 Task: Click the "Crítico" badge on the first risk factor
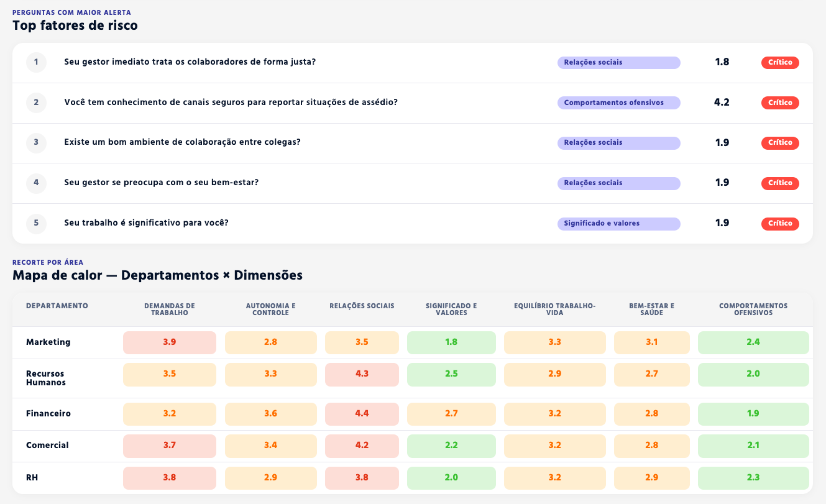click(780, 62)
